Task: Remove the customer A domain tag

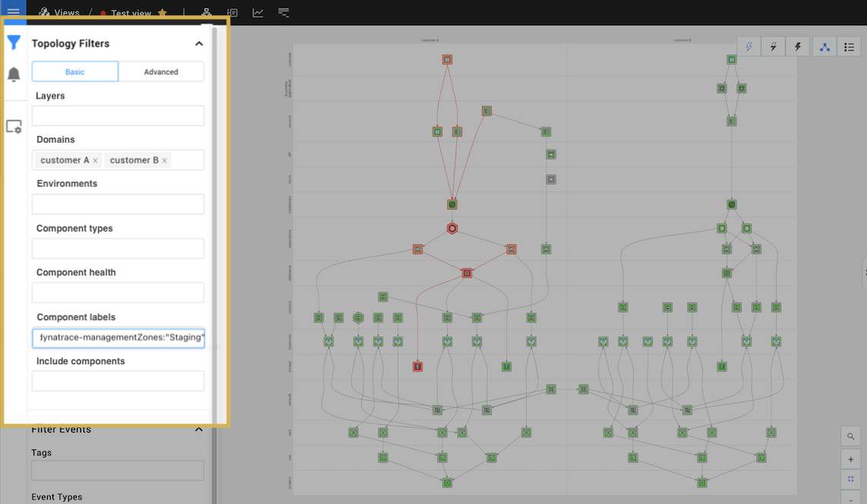Action: click(x=95, y=161)
